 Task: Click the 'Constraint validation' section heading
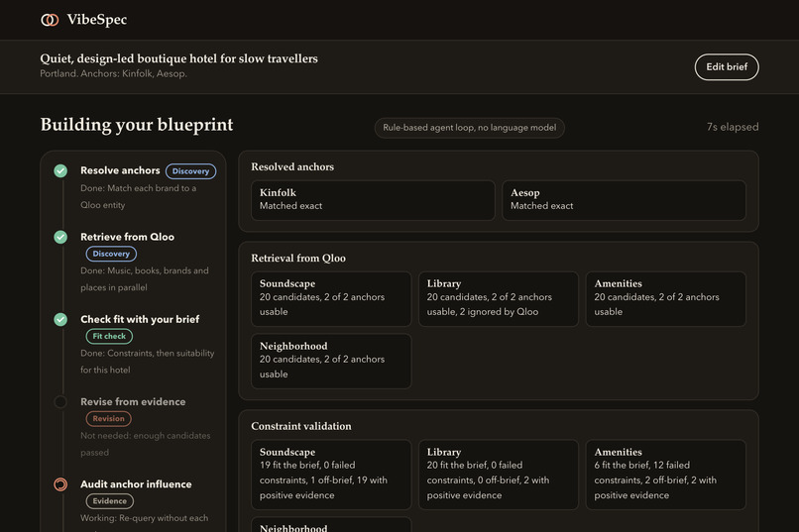pos(301,426)
